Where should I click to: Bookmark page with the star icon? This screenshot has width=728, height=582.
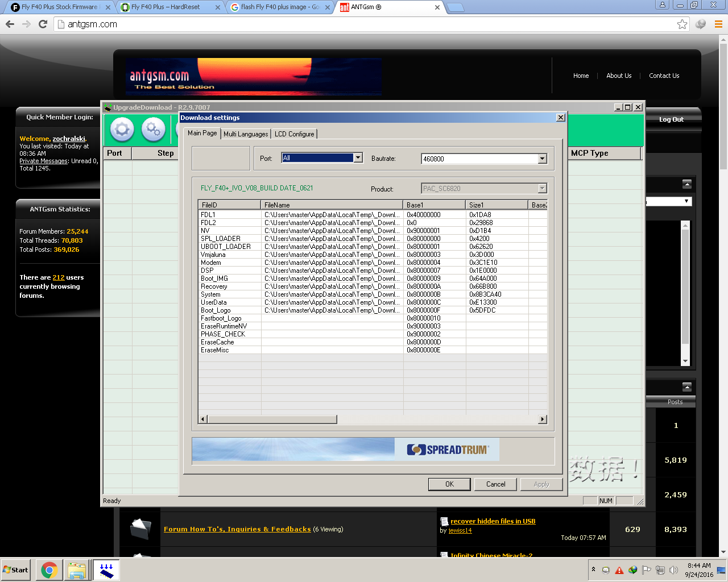click(x=682, y=24)
